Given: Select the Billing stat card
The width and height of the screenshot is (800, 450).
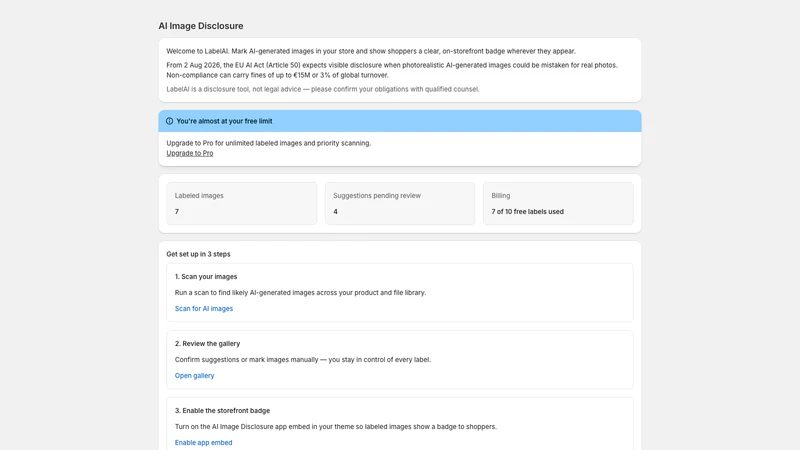Looking at the screenshot, I should pos(558,204).
